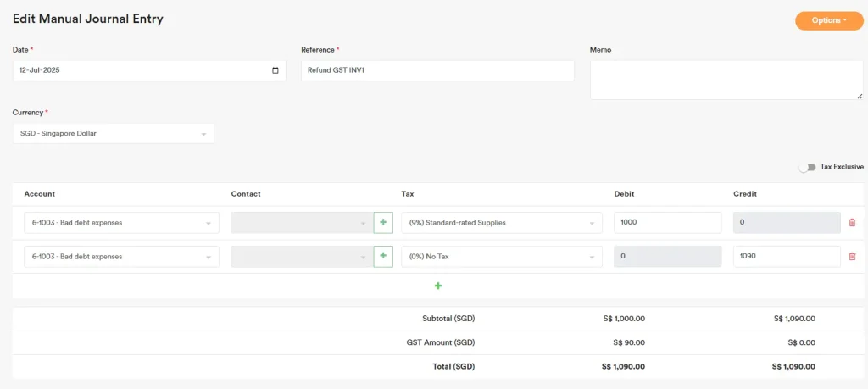Delete the first journal line with trash icon
Viewport: 868px width, 389px height.
pos(852,223)
